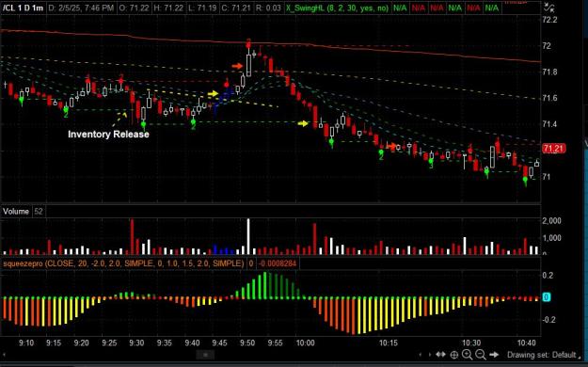Click the small left scroll arrow near zoom controls

click(x=420, y=354)
